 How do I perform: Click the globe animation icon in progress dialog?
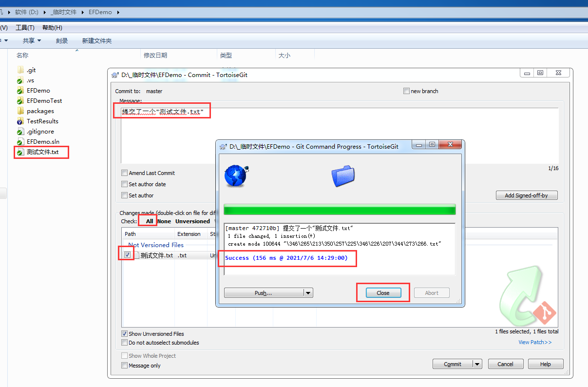(x=236, y=176)
